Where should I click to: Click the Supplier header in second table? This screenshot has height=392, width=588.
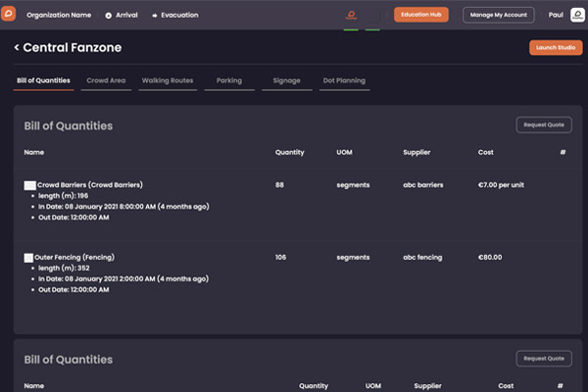point(427,386)
